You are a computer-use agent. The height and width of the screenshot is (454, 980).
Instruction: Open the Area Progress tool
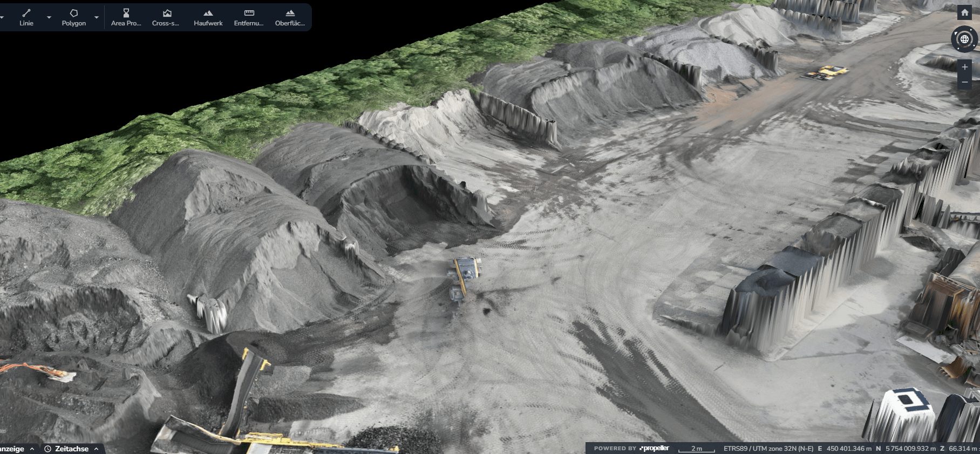pos(126,17)
